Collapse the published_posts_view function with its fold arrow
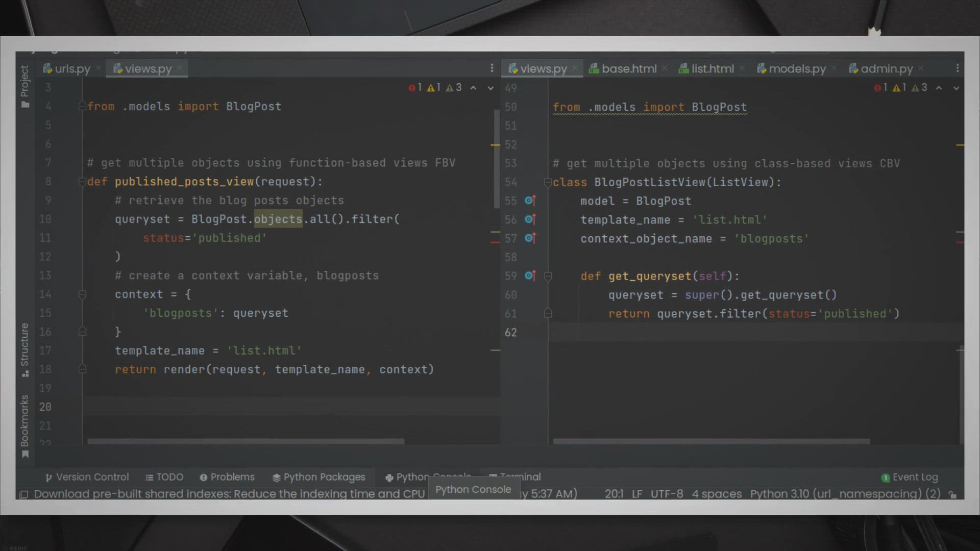The height and width of the screenshot is (551, 980). point(82,181)
